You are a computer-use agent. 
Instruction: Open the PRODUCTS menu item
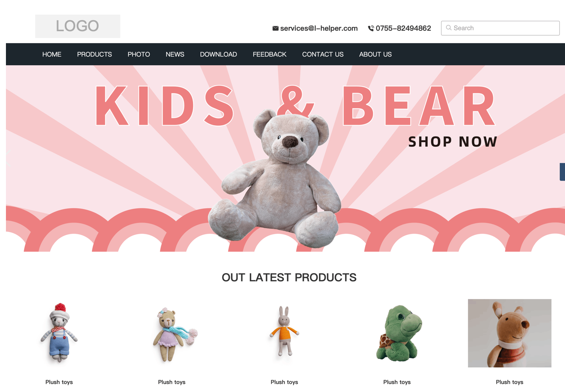tap(95, 55)
